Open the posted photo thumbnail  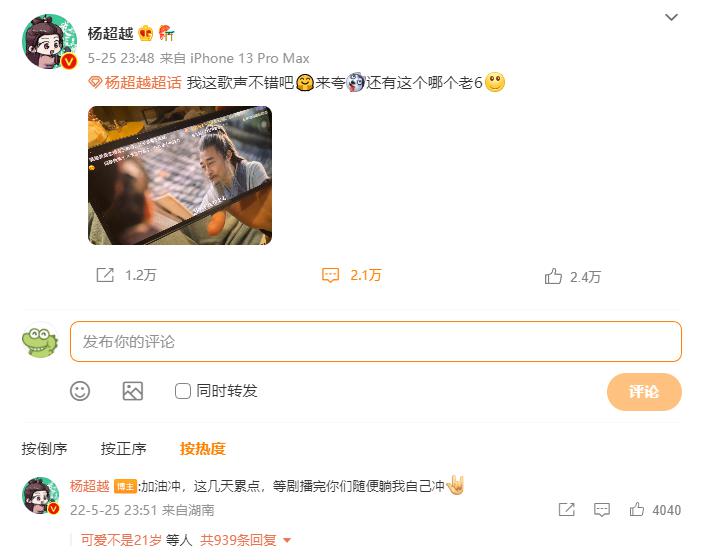point(180,175)
